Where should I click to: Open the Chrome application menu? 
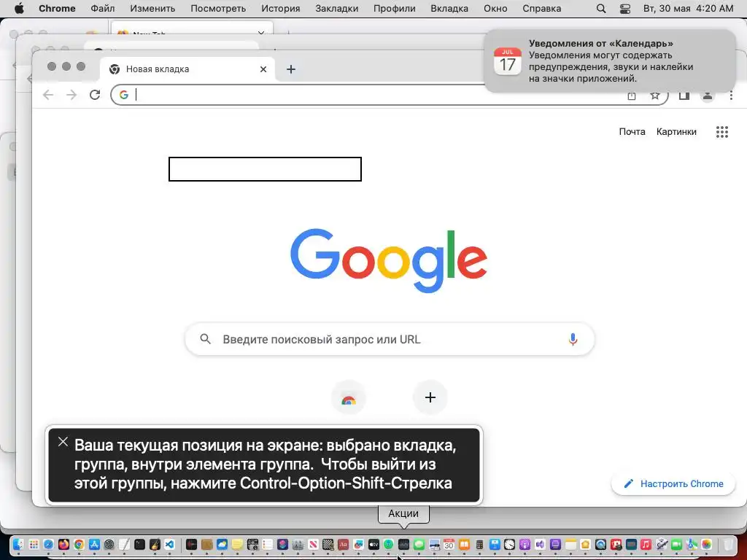[57, 9]
